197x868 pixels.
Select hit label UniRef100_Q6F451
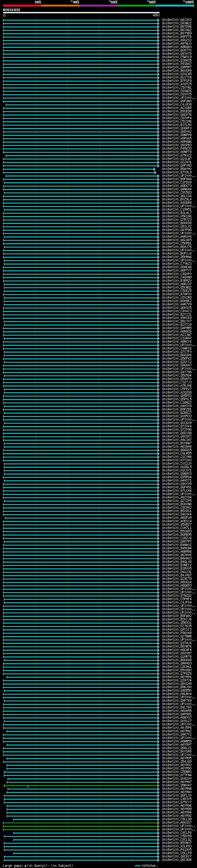[177, 487]
